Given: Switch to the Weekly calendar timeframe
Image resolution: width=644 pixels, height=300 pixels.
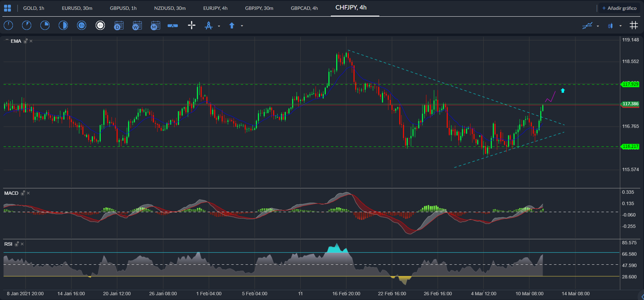Looking at the screenshot, I should 137,25.
